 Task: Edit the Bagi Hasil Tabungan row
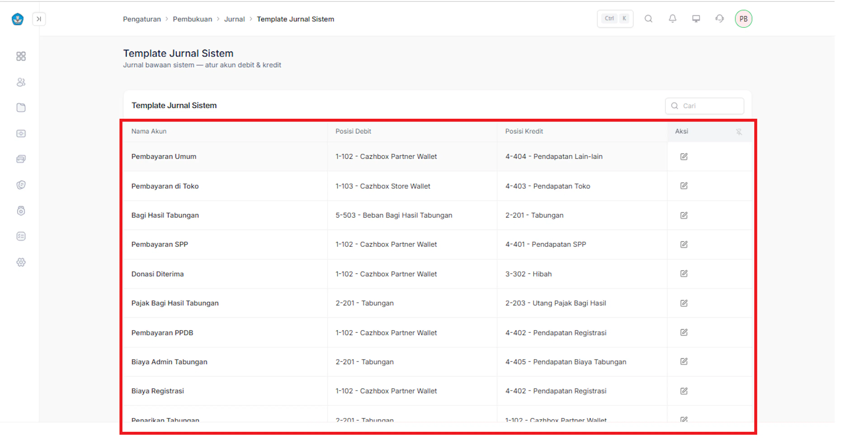pyautogui.click(x=684, y=215)
